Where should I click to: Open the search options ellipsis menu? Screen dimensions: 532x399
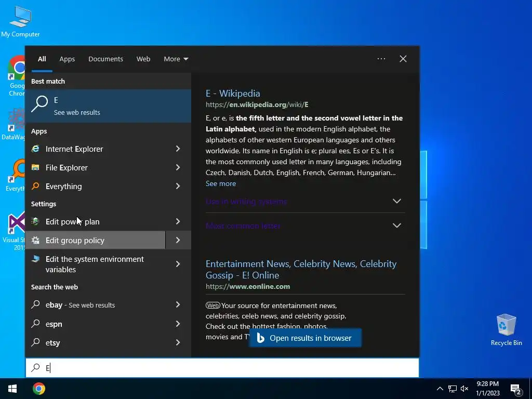click(381, 59)
